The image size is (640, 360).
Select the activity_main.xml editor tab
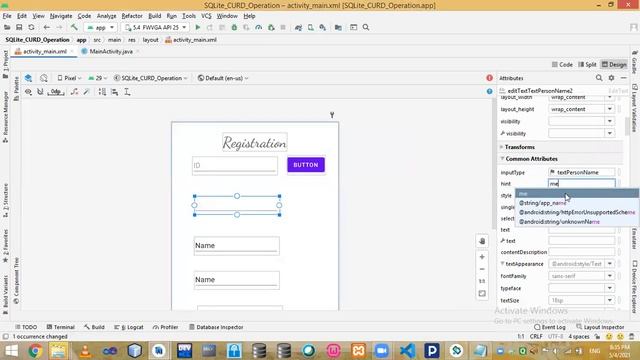pos(44,51)
